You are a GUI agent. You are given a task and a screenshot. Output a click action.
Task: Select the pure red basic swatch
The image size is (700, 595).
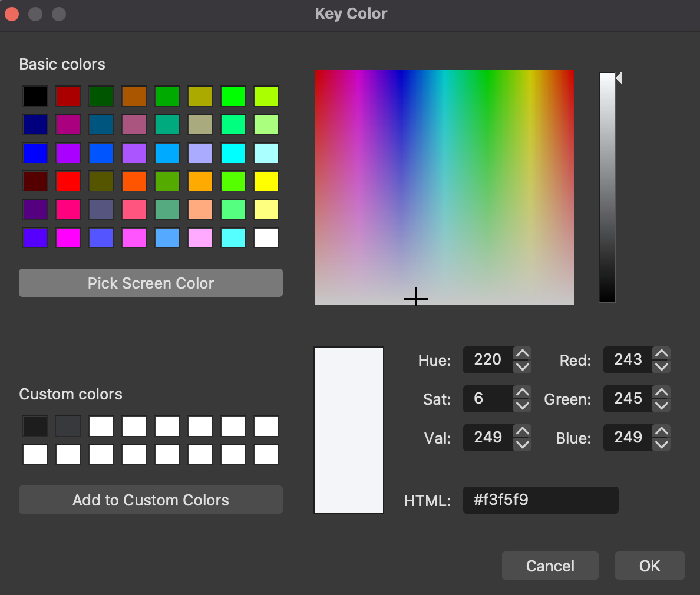(68, 181)
